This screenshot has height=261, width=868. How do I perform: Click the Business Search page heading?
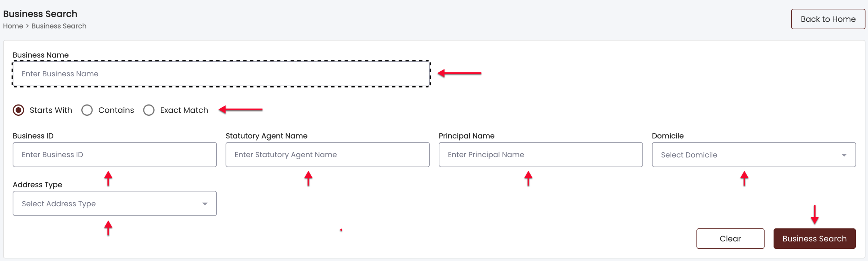[x=40, y=14]
